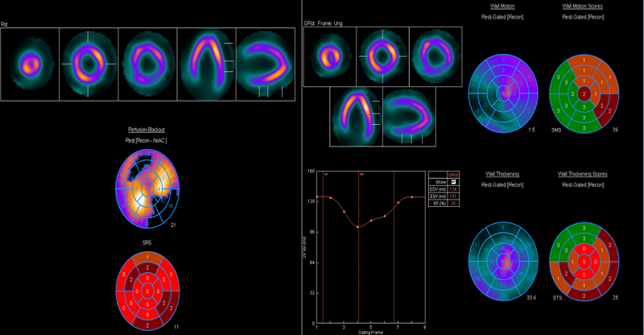Click the end-systole point on volume curve
Screen dimensions: 644x335
click(358, 227)
